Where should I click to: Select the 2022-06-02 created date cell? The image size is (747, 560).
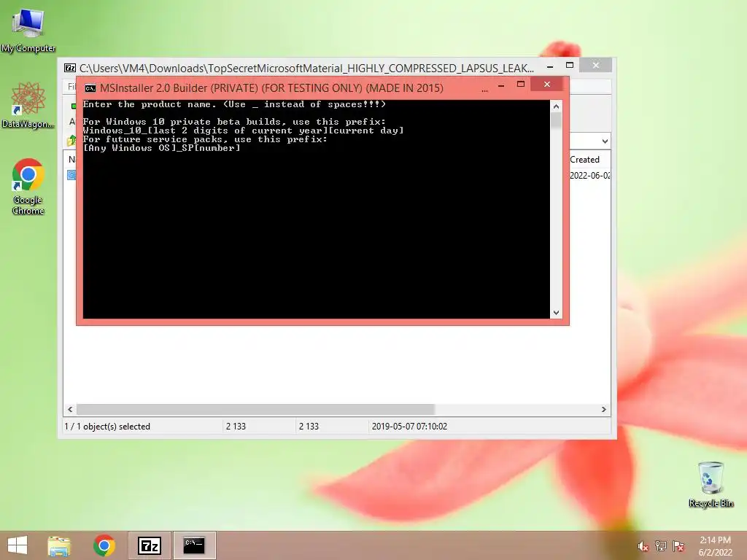[x=589, y=175]
